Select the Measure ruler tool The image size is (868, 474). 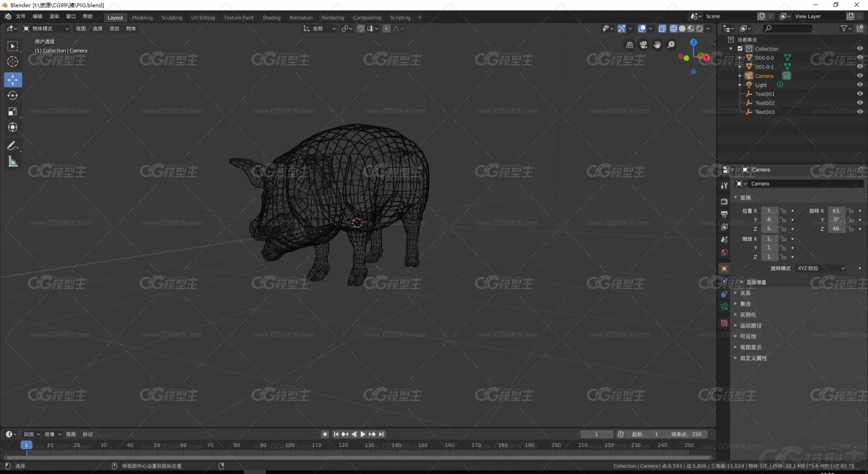[x=13, y=161]
